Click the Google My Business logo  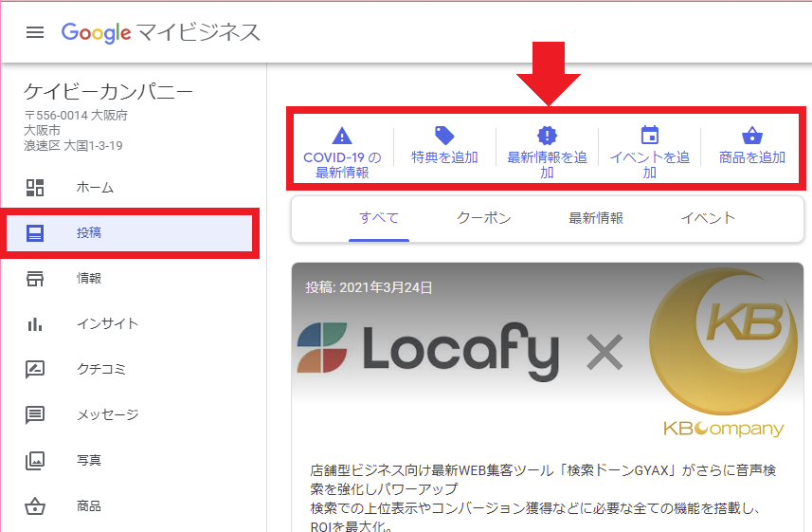[x=160, y=32]
